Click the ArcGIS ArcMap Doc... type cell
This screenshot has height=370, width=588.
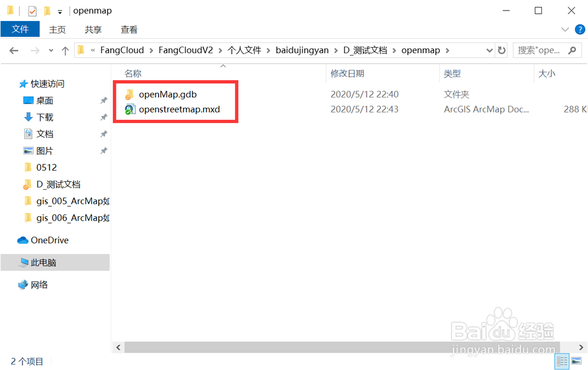click(x=486, y=109)
